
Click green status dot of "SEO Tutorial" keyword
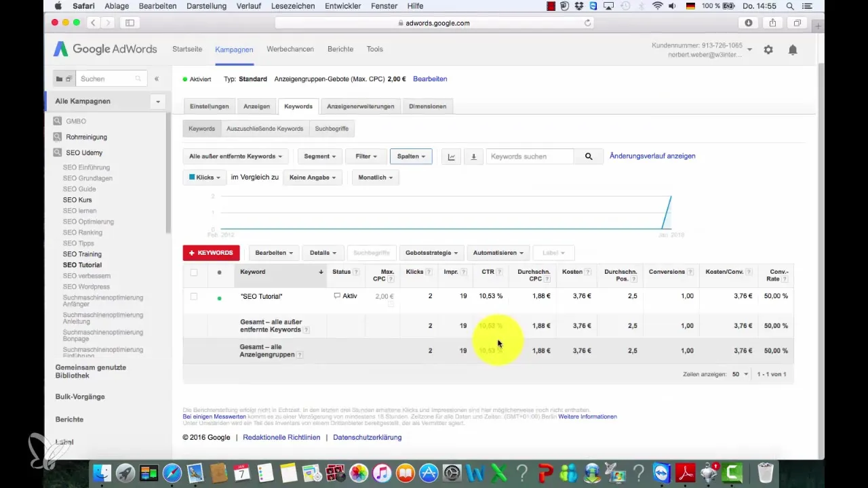pos(219,298)
